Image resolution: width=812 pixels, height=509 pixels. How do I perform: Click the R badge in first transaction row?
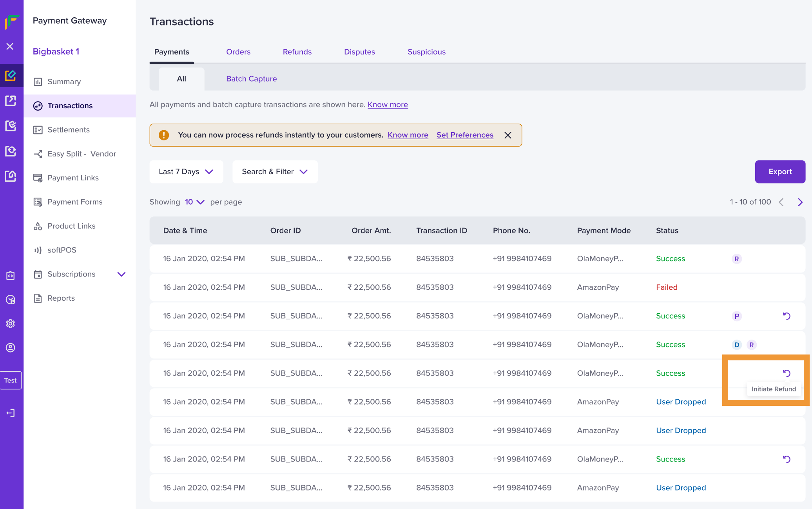tap(736, 259)
